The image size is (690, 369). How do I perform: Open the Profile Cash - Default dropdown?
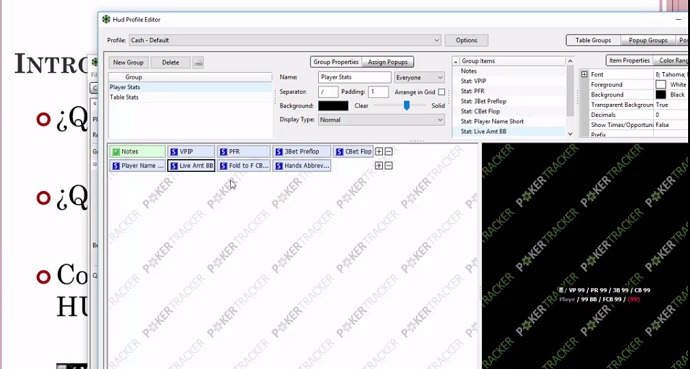[285, 40]
